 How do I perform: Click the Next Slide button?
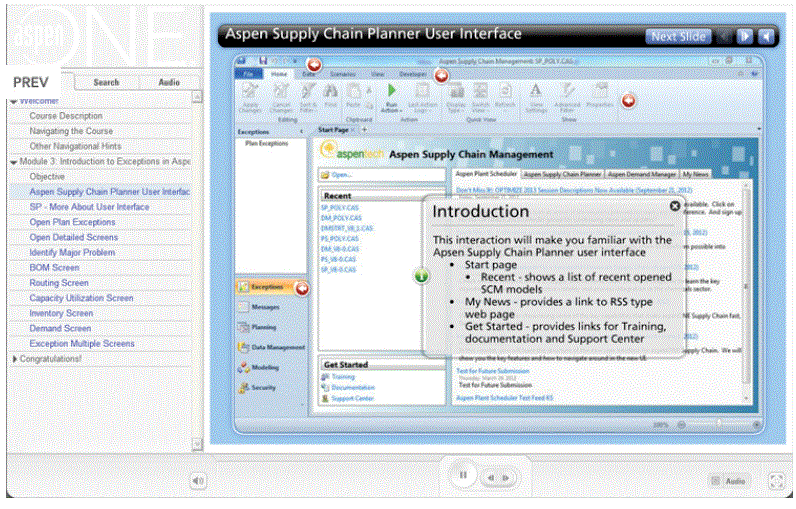(678, 37)
